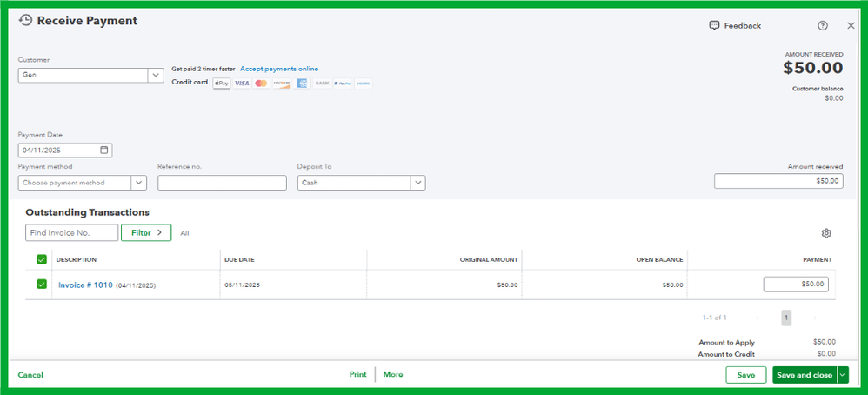Select the American Express card icon
This screenshot has width=868, height=395.
pos(303,84)
